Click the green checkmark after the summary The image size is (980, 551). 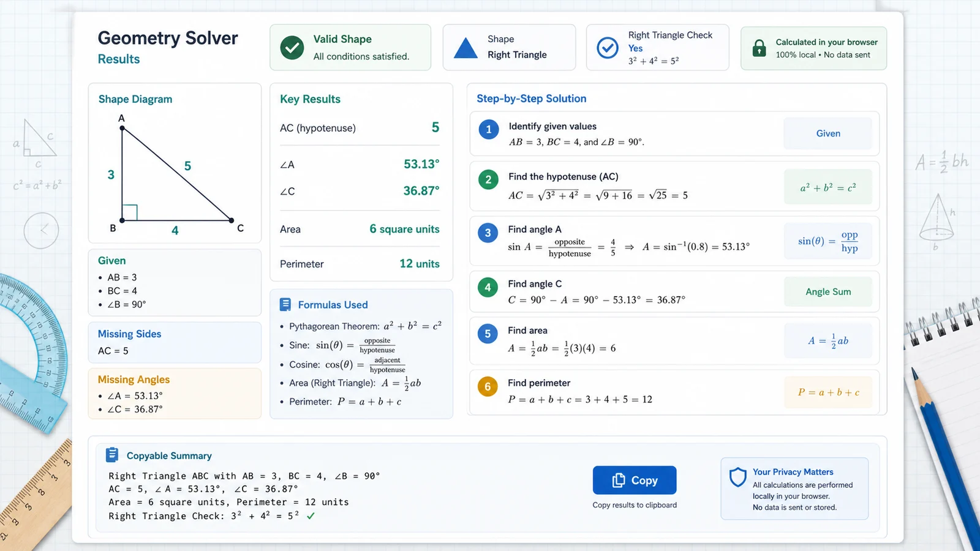coord(311,516)
